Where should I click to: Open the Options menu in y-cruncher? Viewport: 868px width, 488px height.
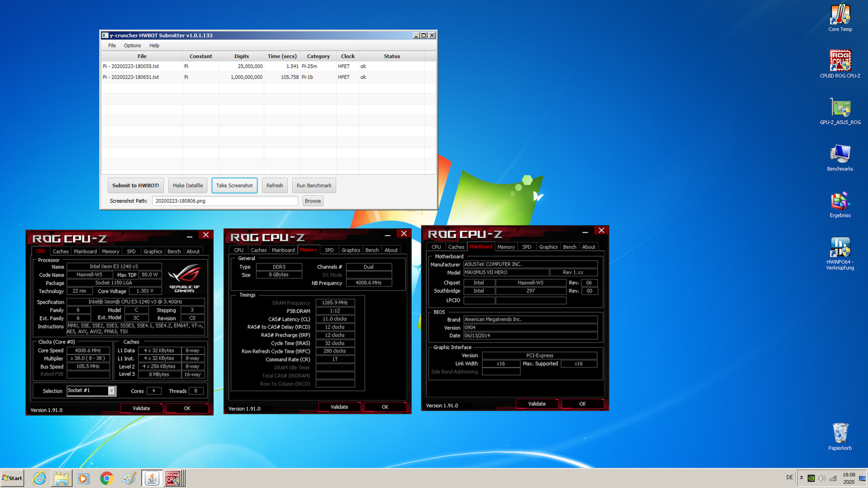click(x=132, y=45)
